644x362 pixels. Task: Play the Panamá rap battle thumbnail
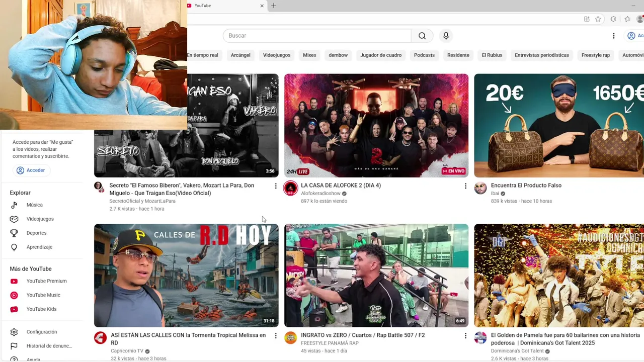coord(376,276)
